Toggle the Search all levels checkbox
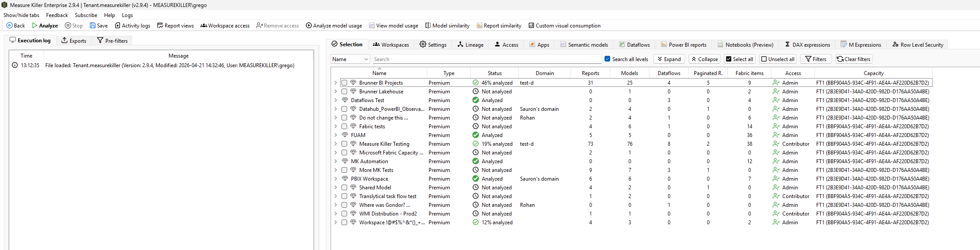The height and width of the screenshot is (250, 980). 607,59
